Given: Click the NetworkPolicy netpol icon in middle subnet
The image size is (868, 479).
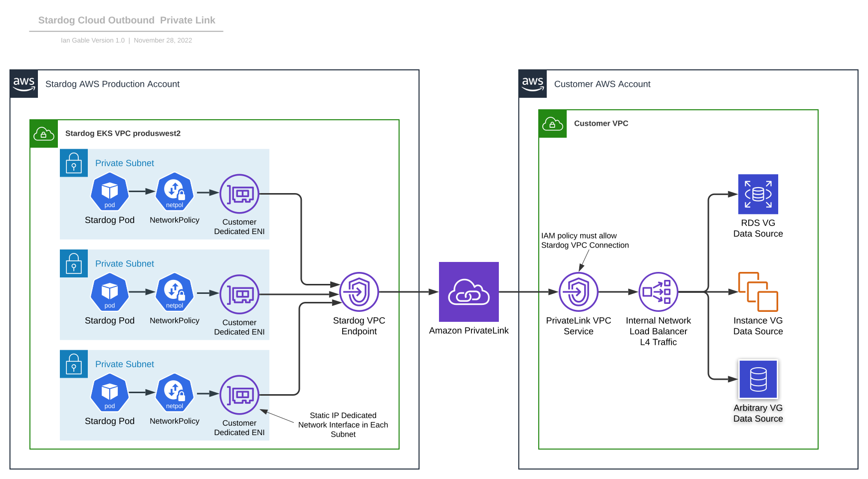Looking at the screenshot, I should point(175,292).
